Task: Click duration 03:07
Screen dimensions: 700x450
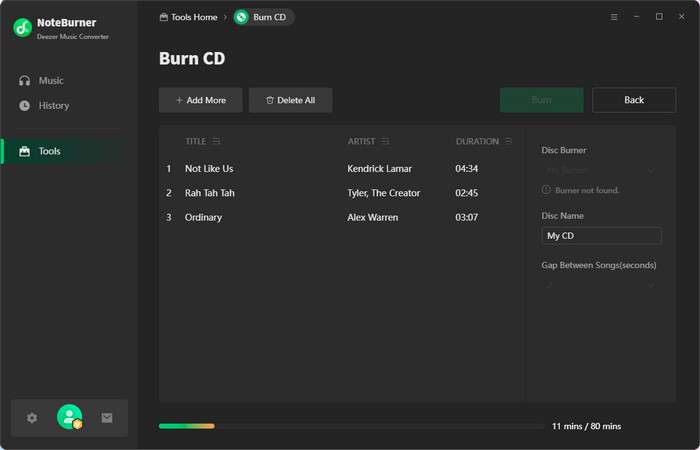Action: click(x=467, y=217)
